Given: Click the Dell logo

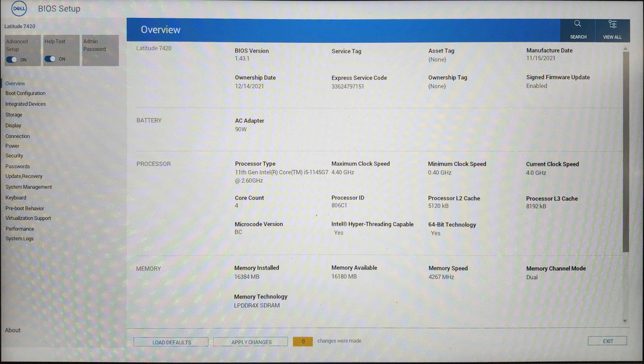Looking at the screenshot, I should click(19, 9).
